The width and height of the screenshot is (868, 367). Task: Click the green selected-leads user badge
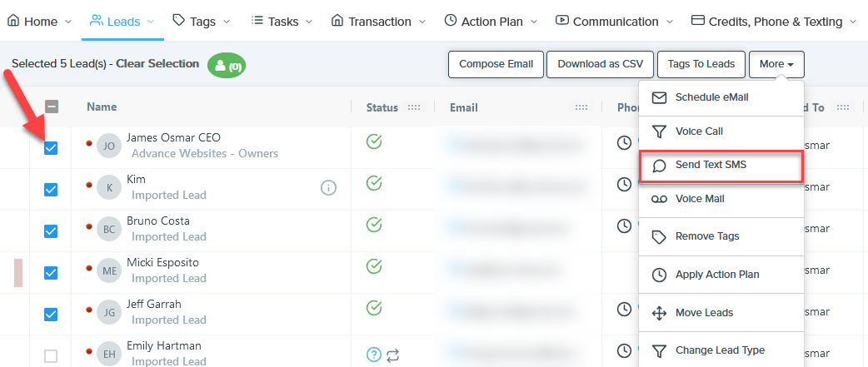[227, 65]
